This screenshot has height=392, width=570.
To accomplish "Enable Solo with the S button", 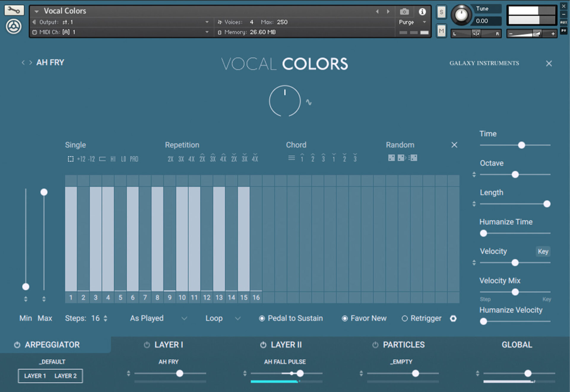I will 441,12.
